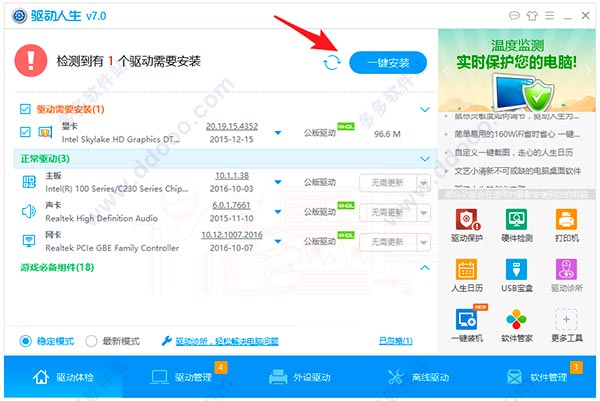The height and width of the screenshot is (401, 600).
Task: Switch to 外设驱动 tab
Action: [x=300, y=377]
